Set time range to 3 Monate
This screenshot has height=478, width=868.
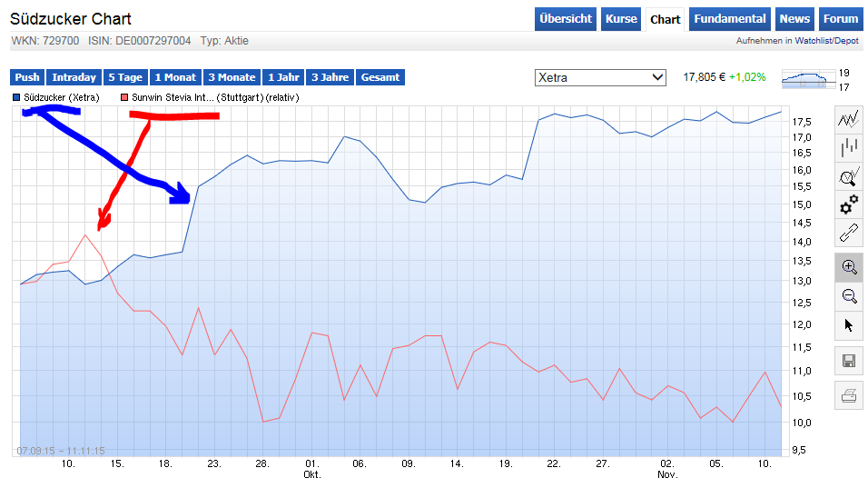pyautogui.click(x=232, y=77)
